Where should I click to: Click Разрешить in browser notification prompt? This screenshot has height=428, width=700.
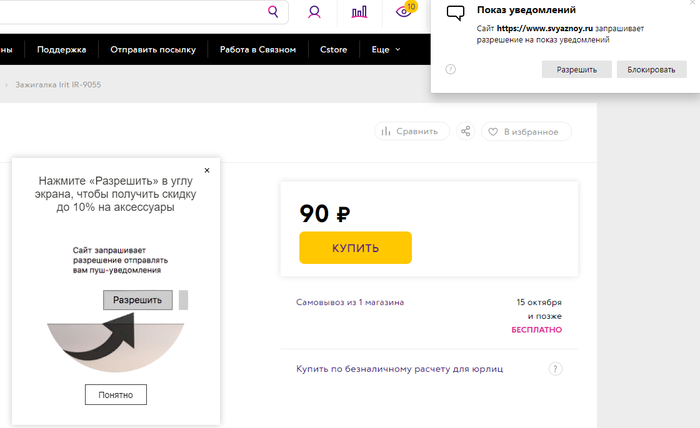(x=576, y=69)
